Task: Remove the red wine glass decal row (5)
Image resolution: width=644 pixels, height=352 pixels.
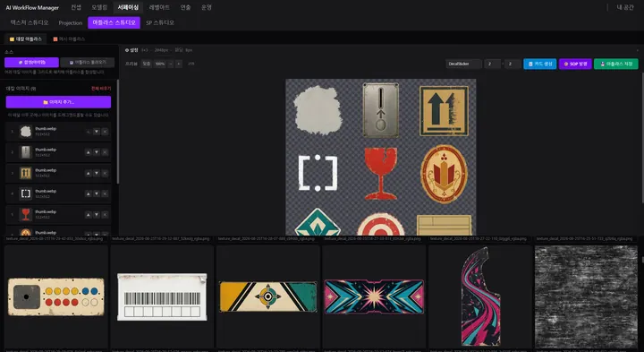Action: pos(105,215)
